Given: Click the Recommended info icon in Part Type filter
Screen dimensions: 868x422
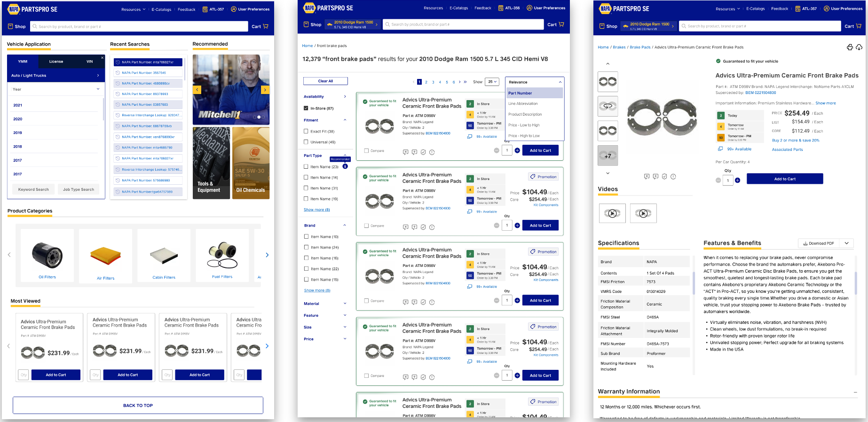Looking at the screenshot, I should 345,166.
